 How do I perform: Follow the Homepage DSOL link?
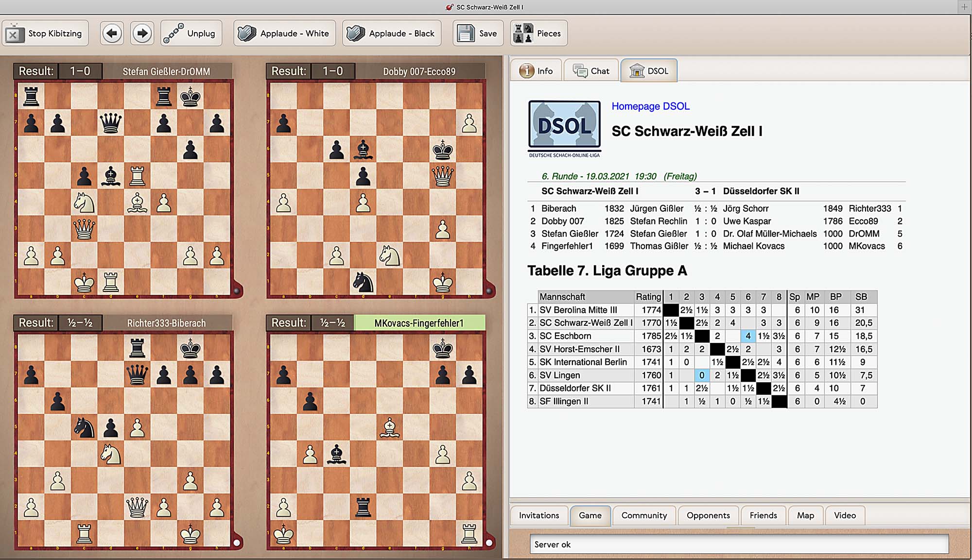pos(650,106)
